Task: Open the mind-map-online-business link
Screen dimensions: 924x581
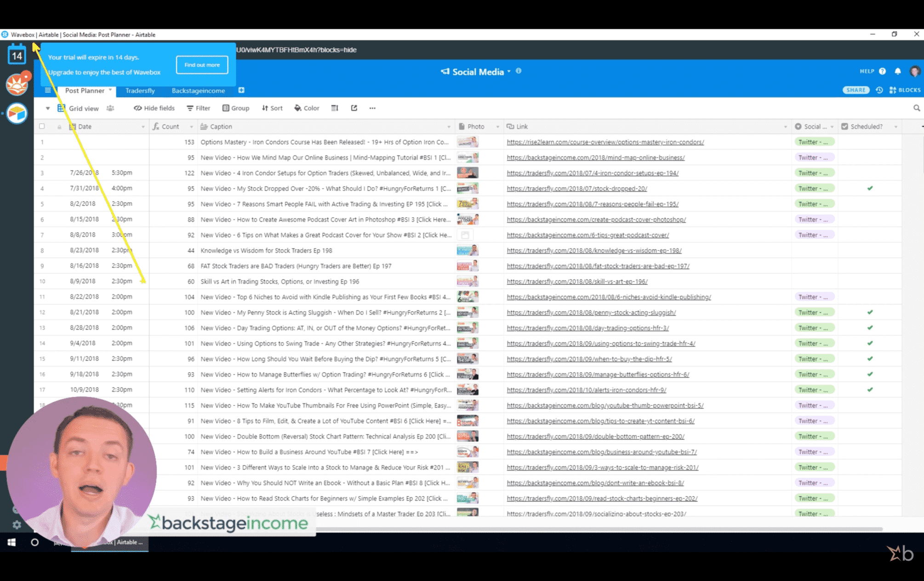Action: (x=596, y=157)
